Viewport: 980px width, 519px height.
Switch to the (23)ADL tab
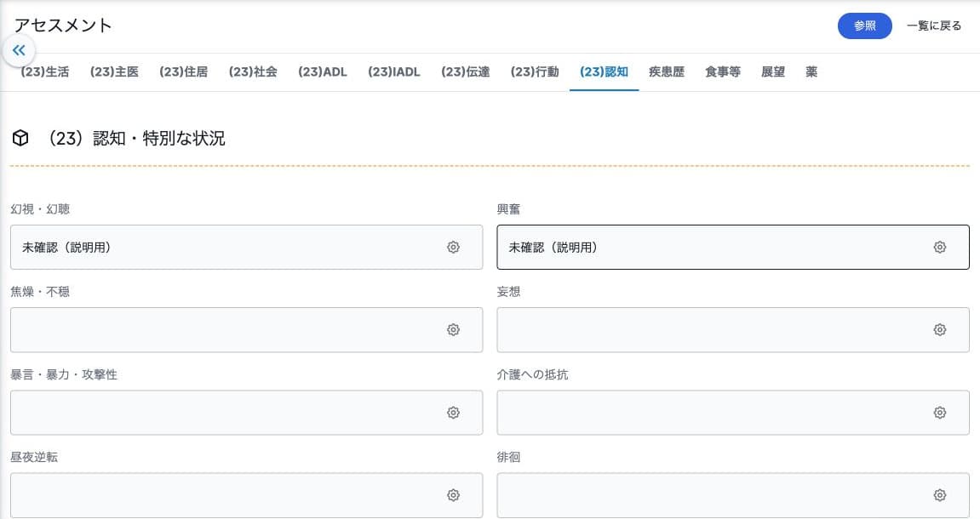pyautogui.click(x=323, y=71)
